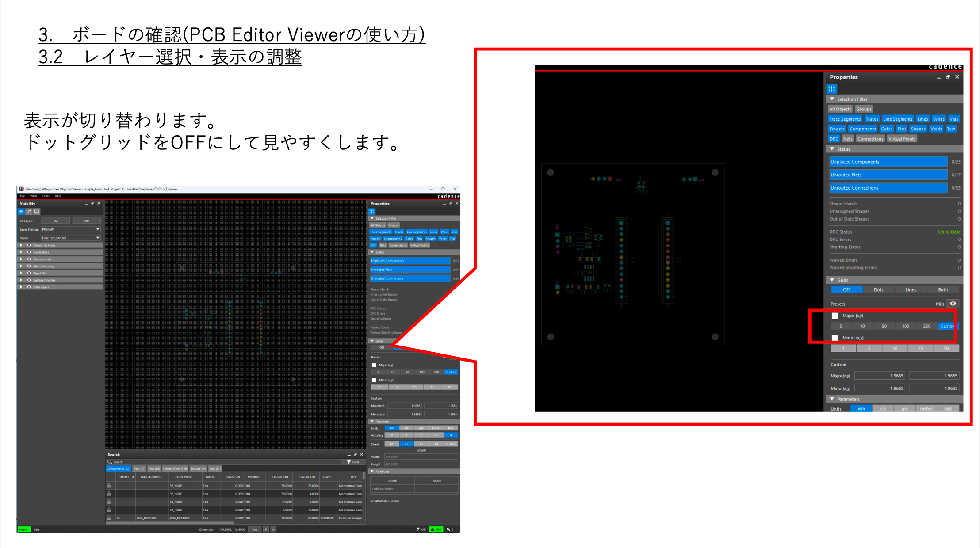Click the Reset filter button in Search panel
This screenshot has height=548, width=980.
coord(353,462)
